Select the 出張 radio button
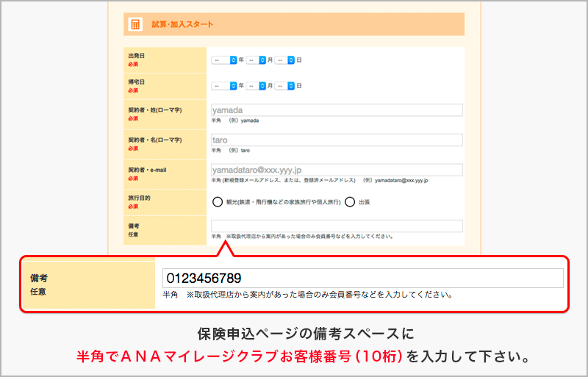This screenshot has height=377, width=588. (x=350, y=201)
